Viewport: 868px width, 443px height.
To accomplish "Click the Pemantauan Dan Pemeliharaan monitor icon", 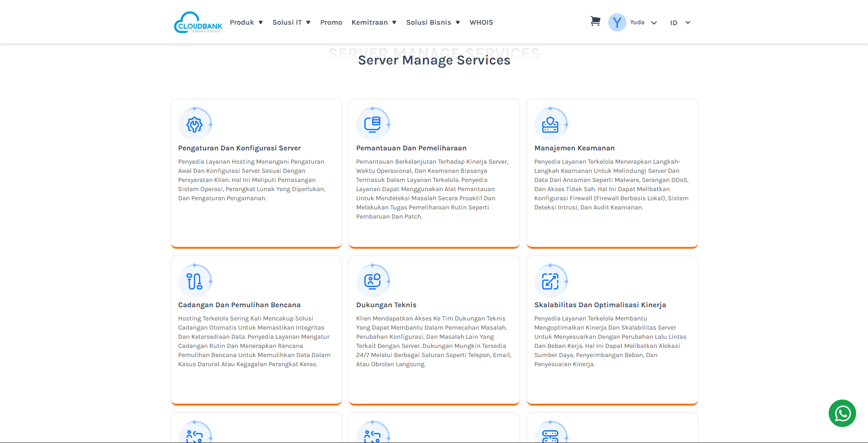I will 372,124.
